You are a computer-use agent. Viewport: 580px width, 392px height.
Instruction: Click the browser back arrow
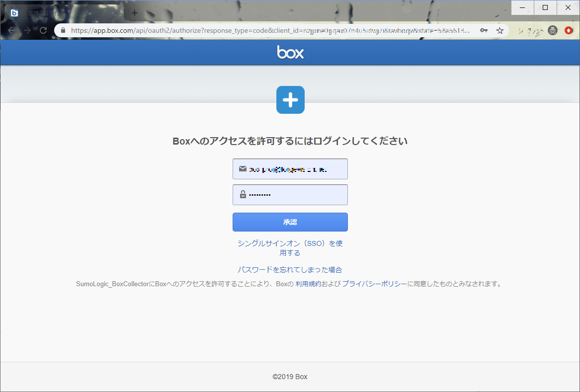pyautogui.click(x=11, y=30)
